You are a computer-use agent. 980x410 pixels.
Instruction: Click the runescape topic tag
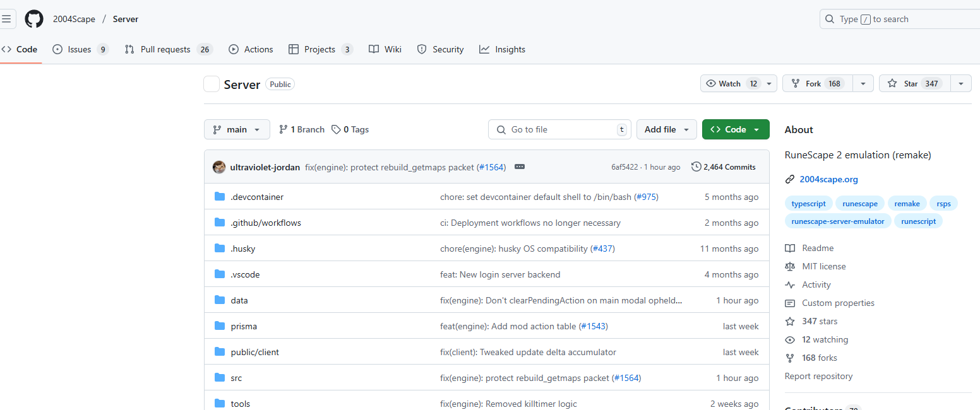[860, 203]
